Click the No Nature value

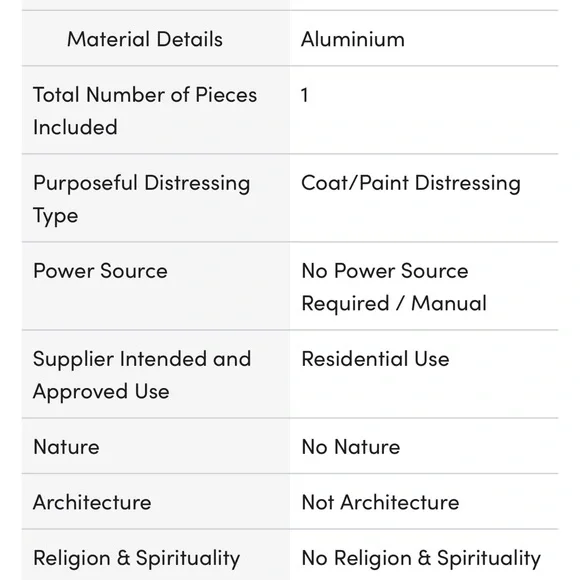tap(351, 447)
